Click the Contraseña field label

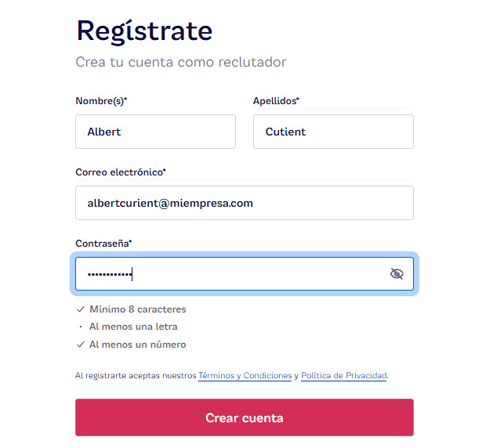click(x=103, y=244)
